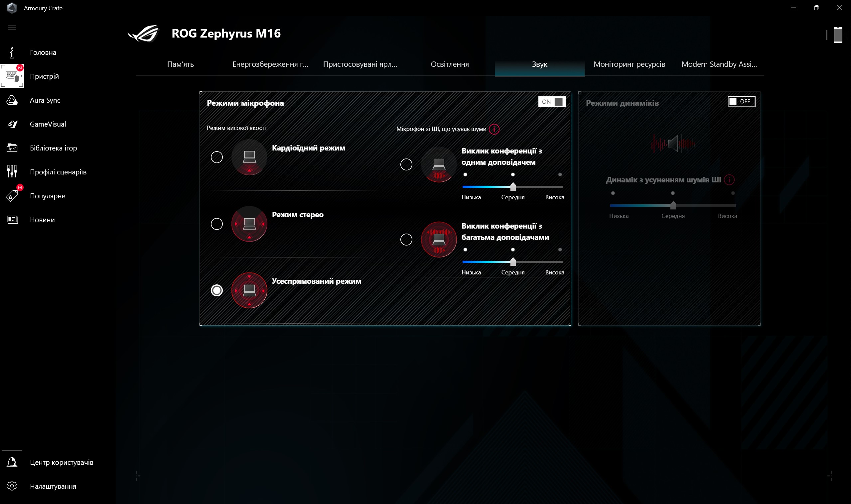Image resolution: width=851 pixels, height=504 pixels.
Task: Open Центр користувачів user center icon
Action: 12,462
